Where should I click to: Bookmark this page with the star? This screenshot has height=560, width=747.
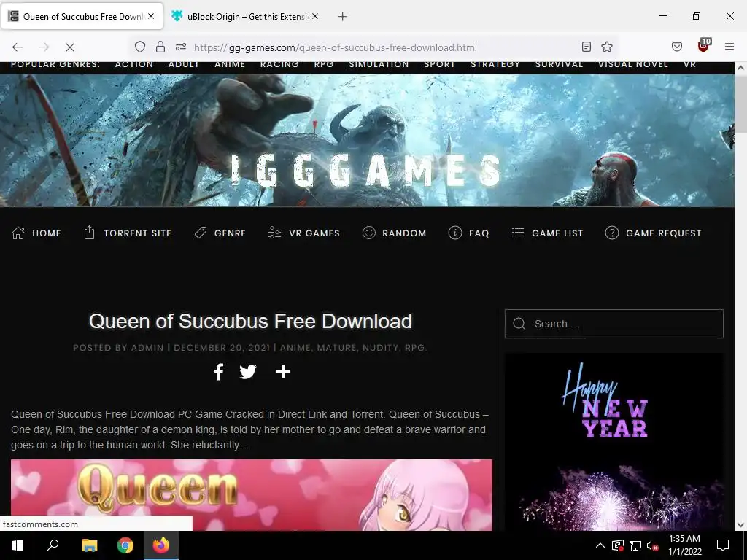click(606, 47)
